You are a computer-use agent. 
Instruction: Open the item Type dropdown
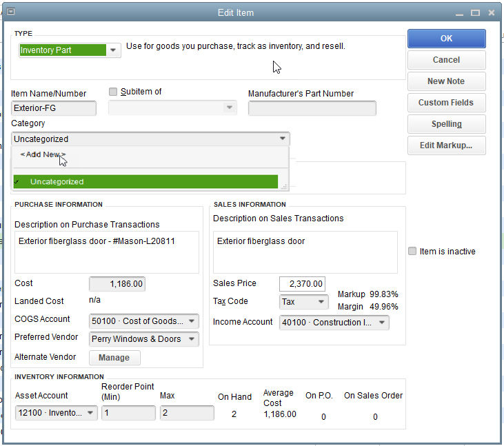point(113,50)
